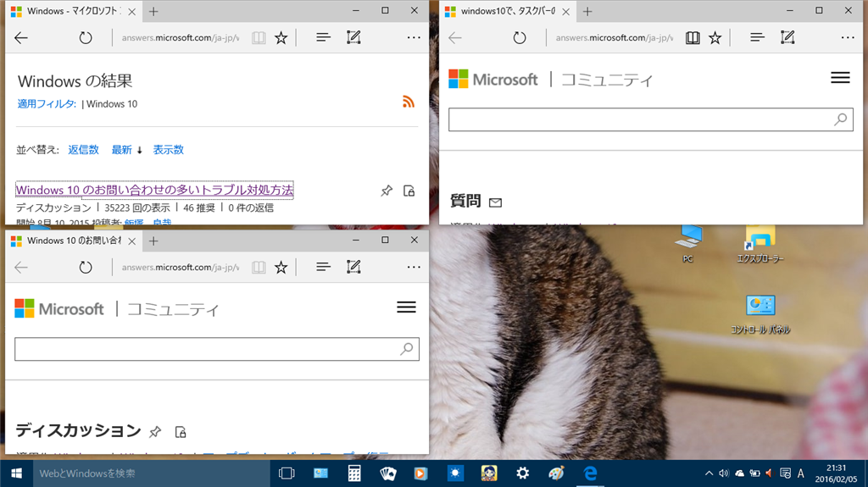Open the Hub in Windows の結果 window
This screenshot has width=868, height=487.
click(x=323, y=37)
